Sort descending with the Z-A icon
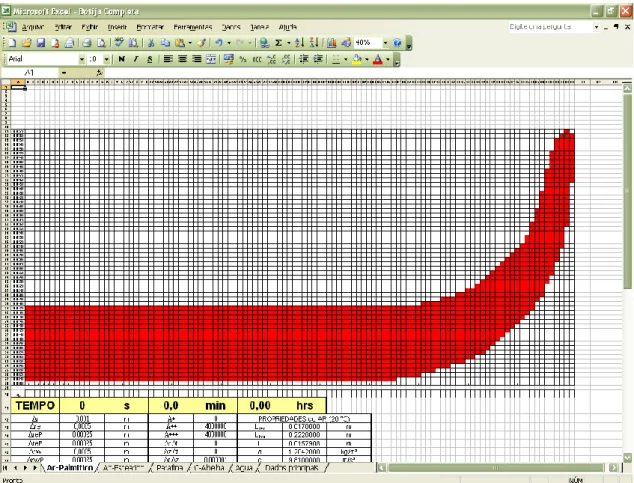634x483 pixels. click(x=314, y=43)
